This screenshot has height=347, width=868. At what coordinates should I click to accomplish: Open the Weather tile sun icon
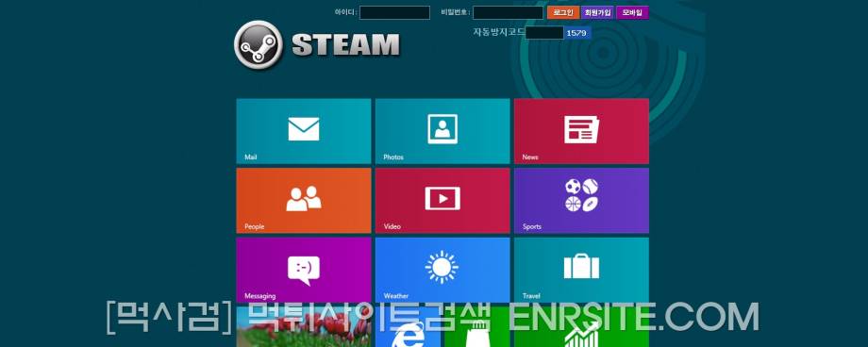(442, 267)
